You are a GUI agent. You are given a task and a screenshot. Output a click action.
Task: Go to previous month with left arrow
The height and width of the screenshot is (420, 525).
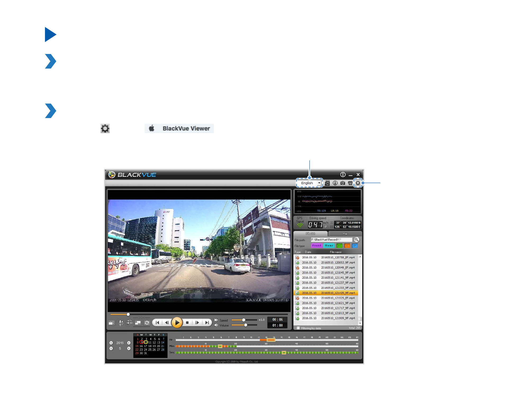pyautogui.click(x=111, y=349)
